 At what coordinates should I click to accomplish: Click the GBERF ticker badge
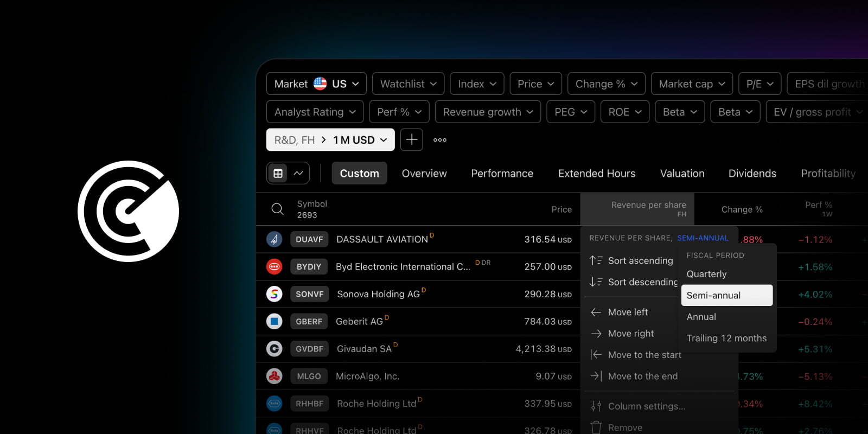(x=309, y=322)
